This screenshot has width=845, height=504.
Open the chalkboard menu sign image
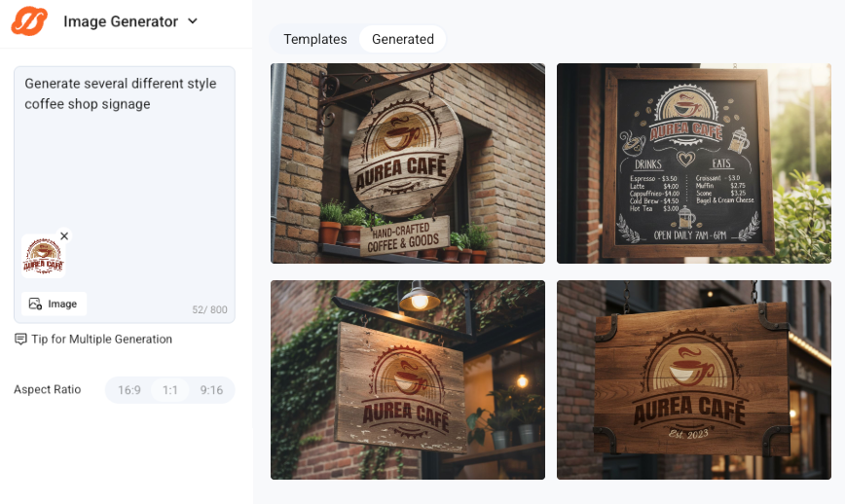(694, 163)
